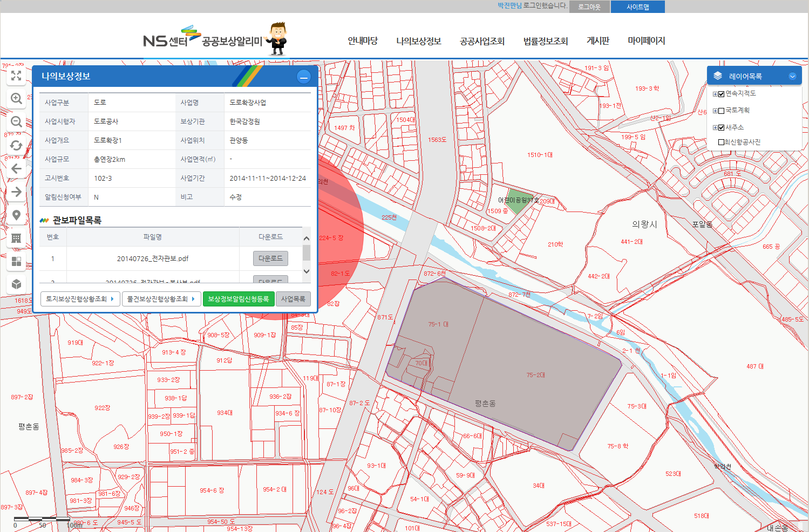Click the 도로공사 사업시행자 value

point(106,121)
